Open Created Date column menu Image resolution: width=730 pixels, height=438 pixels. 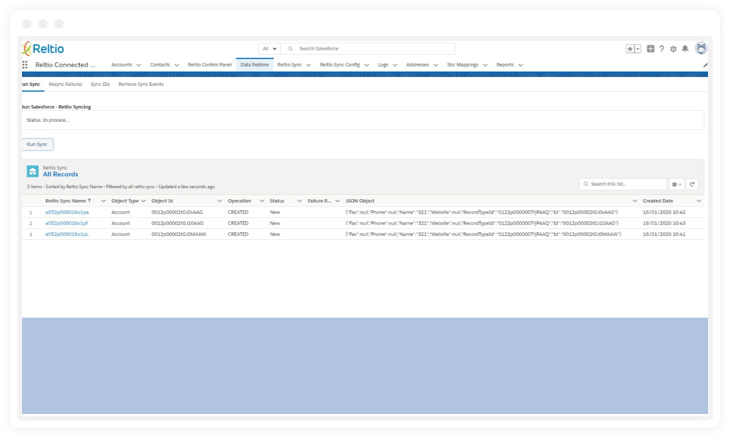pos(699,201)
